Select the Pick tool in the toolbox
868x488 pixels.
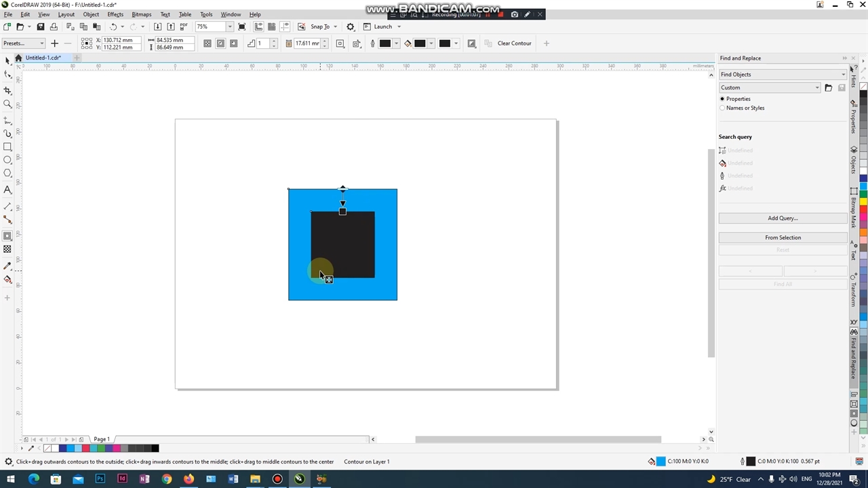[x=7, y=61]
